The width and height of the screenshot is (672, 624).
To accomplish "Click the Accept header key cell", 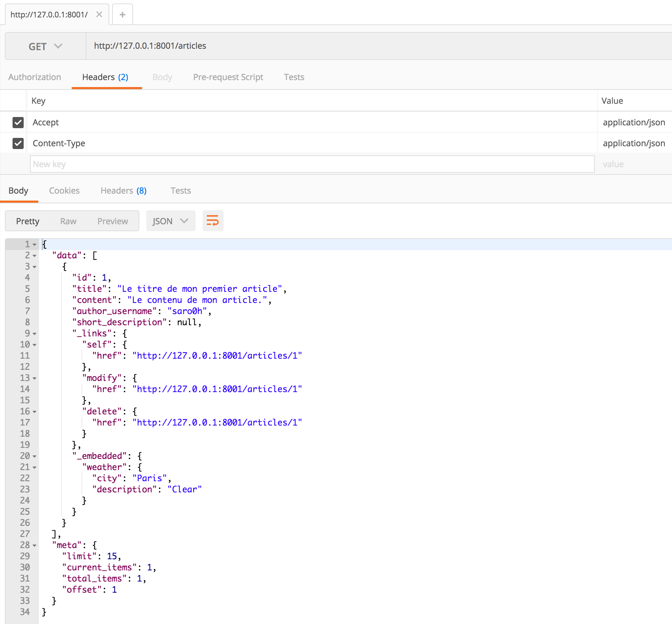I will click(312, 122).
